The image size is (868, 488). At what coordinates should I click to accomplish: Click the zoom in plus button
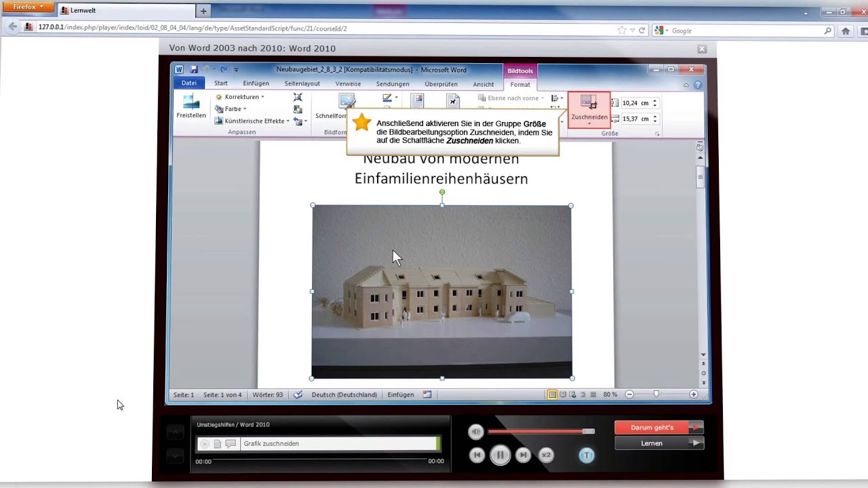(693, 394)
